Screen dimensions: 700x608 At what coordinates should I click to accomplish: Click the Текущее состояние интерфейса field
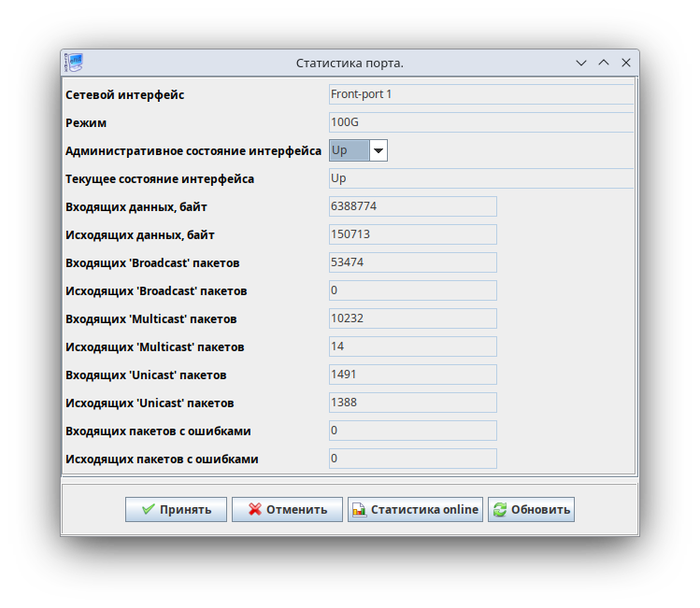tap(481, 178)
